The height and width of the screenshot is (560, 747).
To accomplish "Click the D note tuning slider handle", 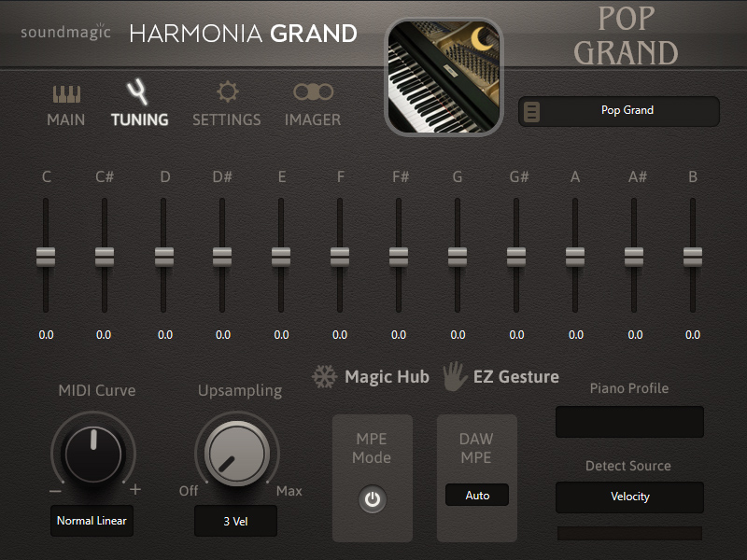I will point(164,257).
